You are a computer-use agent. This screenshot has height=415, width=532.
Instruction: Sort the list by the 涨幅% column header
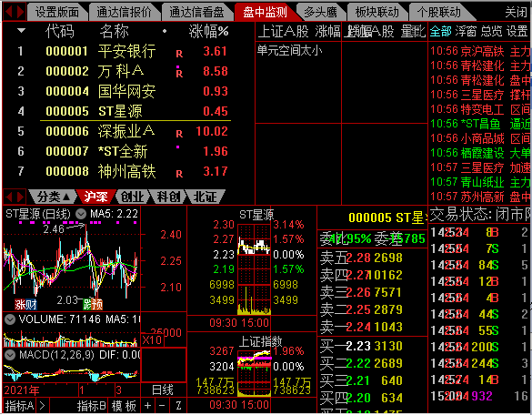point(208,32)
